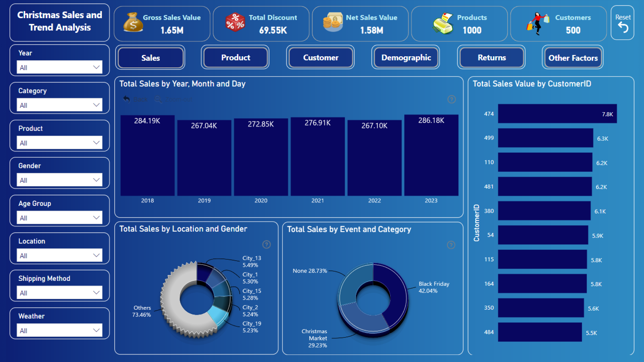Click the Gross Sales Value 1.65M card
The height and width of the screenshot is (362, 644).
(x=162, y=24)
